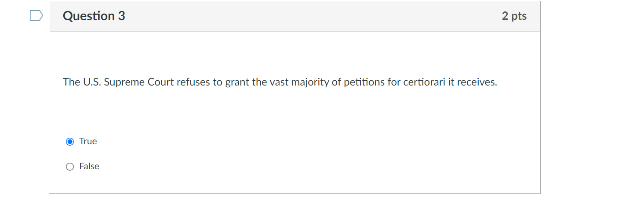The height and width of the screenshot is (207, 644).
Task: Click the 2 pts point value
Action: [x=514, y=16]
